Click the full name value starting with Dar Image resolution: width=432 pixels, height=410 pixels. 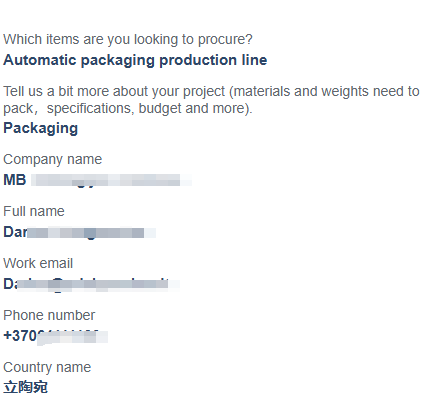(80, 232)
